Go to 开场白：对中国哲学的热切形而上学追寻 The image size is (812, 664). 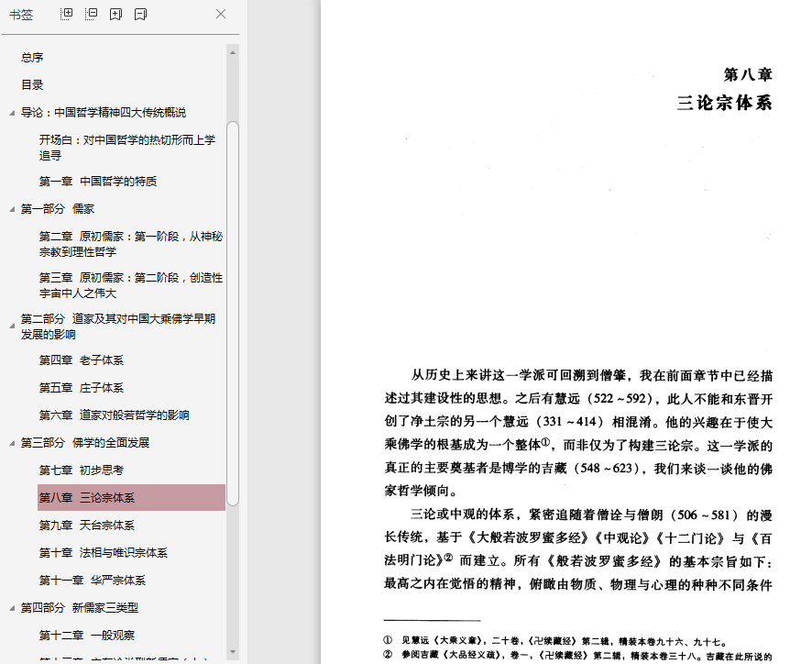tap(127, 148)
